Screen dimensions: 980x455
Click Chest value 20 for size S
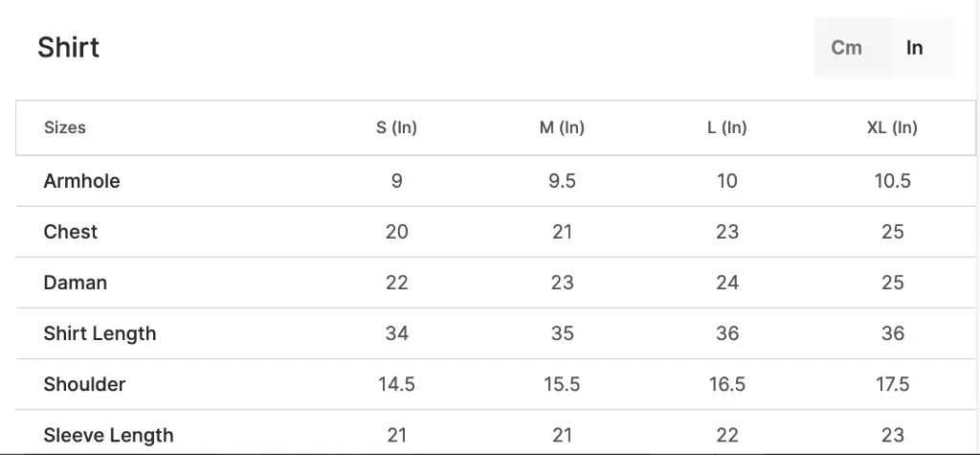point(397,232)
